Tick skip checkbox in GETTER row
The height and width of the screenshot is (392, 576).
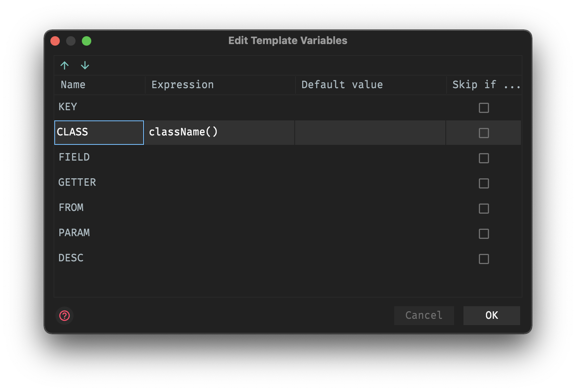484,183
